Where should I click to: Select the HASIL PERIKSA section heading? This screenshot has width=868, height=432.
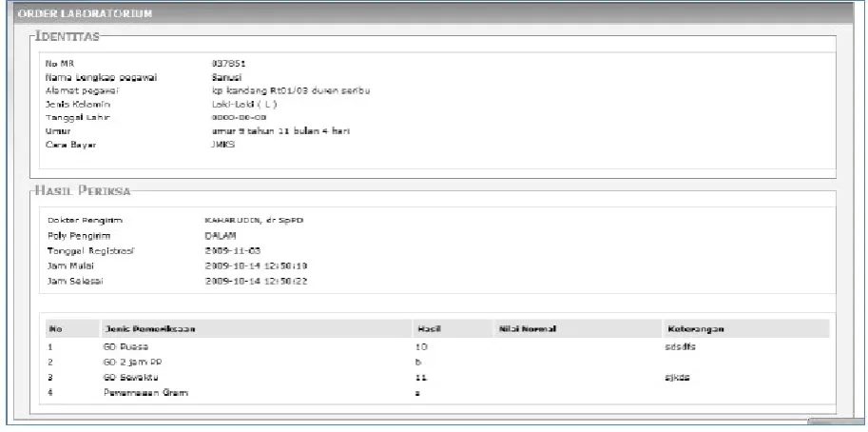(83, 191)
